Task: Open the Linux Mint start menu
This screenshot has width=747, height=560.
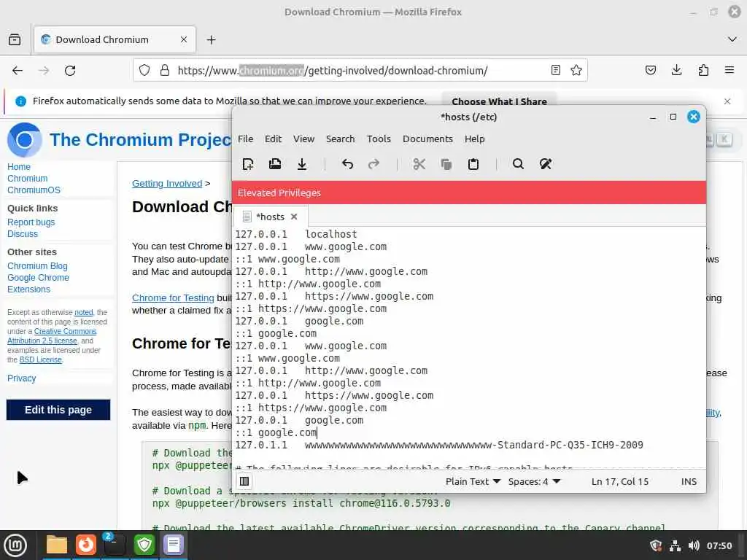Action: click(15, 545)
